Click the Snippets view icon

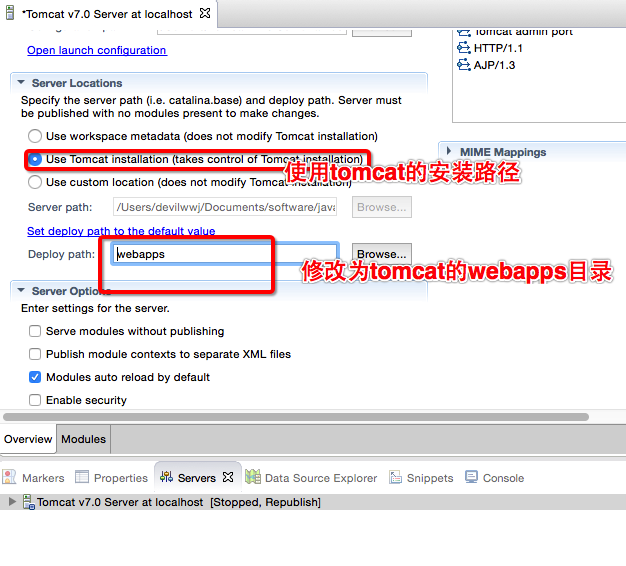(395, 477)
